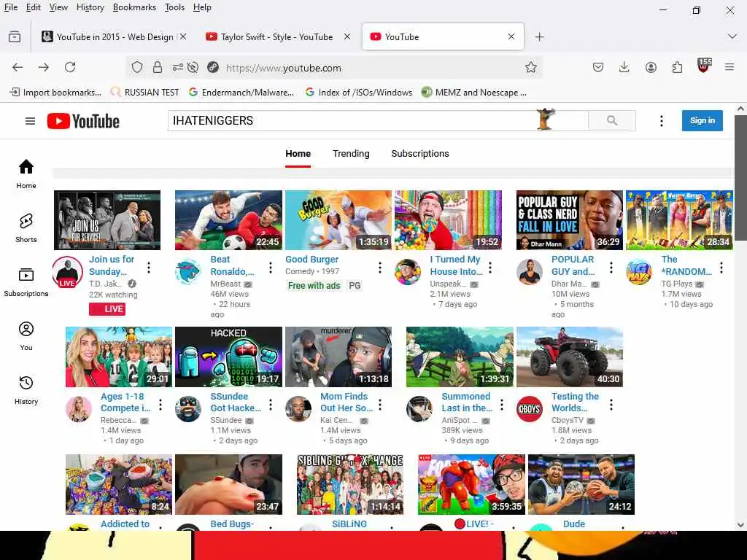Viewport: 747px width, 560px height.
Task: Open options for Beat Ronaldo video
Action: coord(270,268)
